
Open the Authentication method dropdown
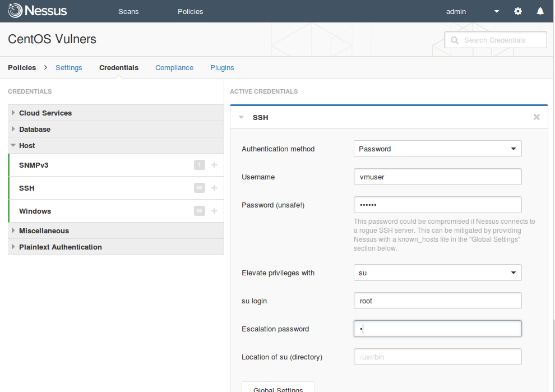(437, 149)
